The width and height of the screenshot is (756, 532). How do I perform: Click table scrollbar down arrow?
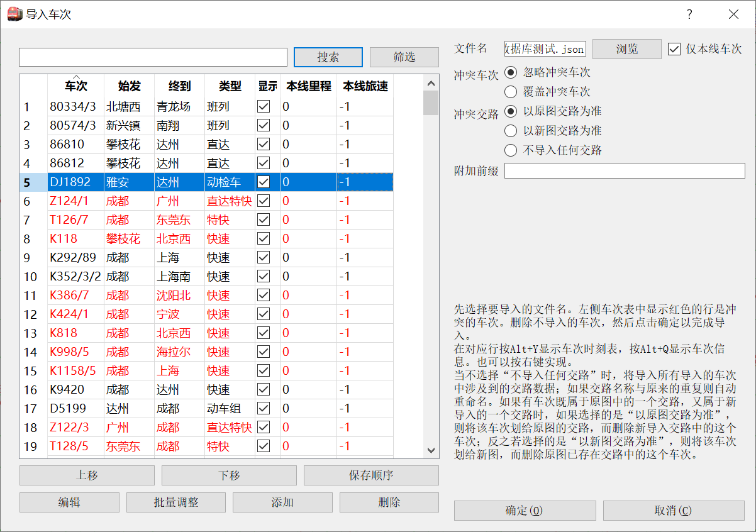click(x=431, y=451)
